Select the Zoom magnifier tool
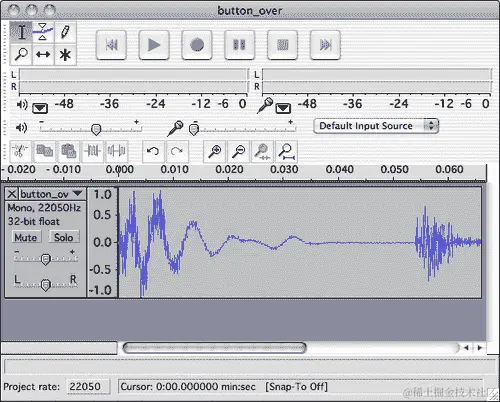The width and height of the screenshot is (500, 402). pos(21,54)
